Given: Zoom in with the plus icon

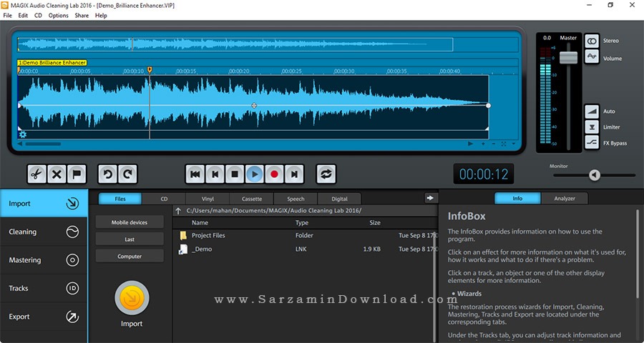Looking at the screenshot, I should (483, 144).
